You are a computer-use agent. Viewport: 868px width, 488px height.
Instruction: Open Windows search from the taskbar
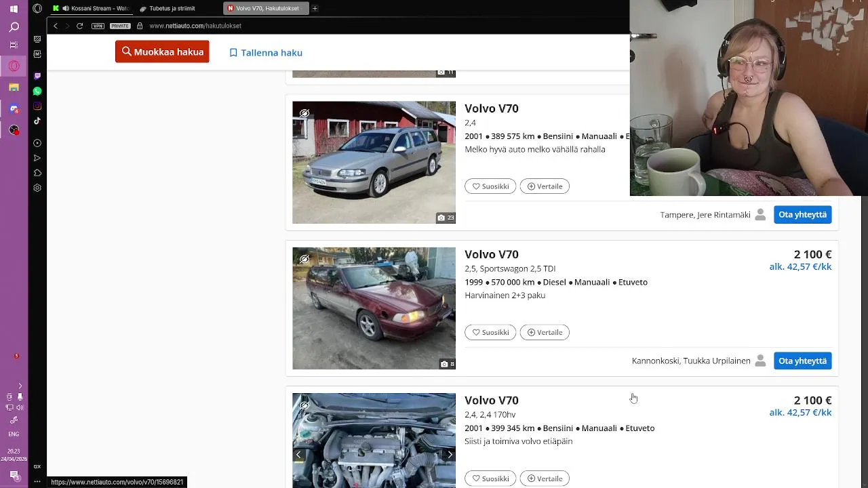coord(14,27)
